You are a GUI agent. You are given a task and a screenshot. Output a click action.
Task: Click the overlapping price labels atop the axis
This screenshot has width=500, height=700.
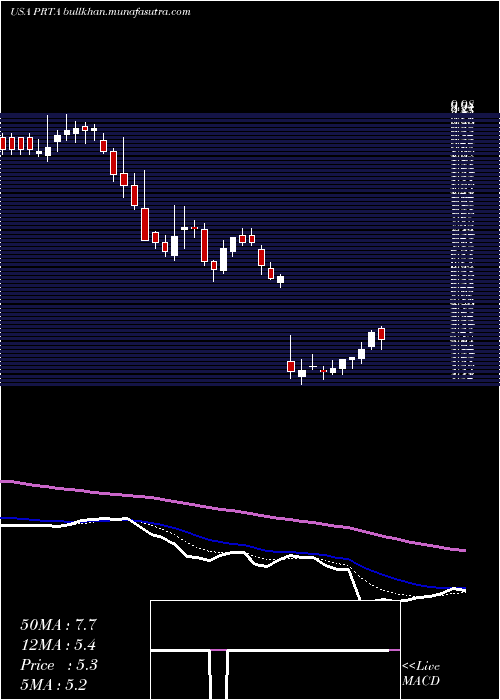[x=462, y=107]
